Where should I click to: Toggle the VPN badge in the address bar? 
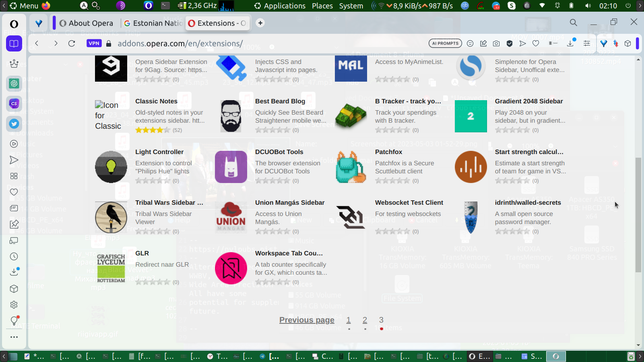click(94, 43)
